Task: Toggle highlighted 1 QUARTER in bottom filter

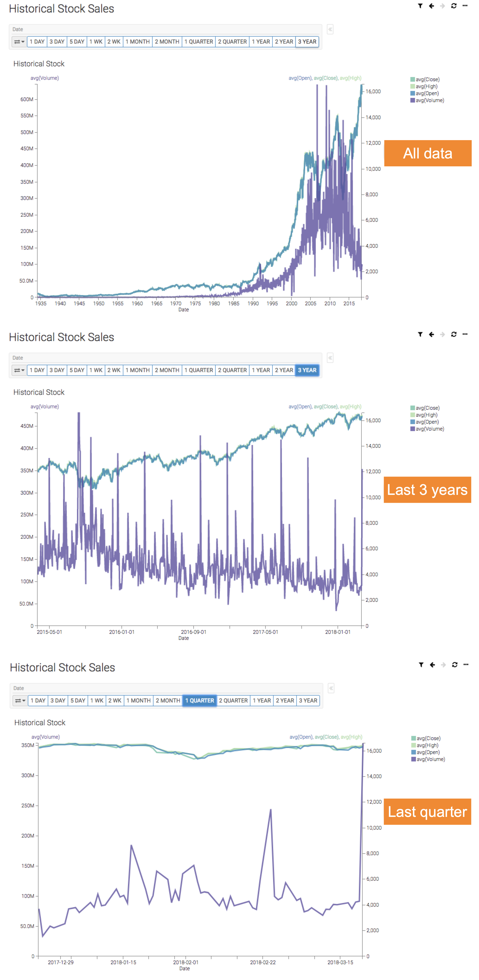Action: tap(200, 700)
